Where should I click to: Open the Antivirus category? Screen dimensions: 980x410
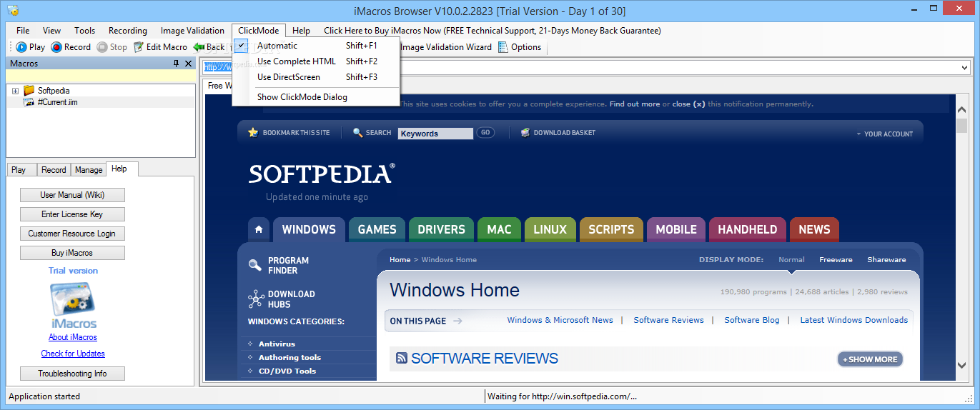click(x=277, y=344)
